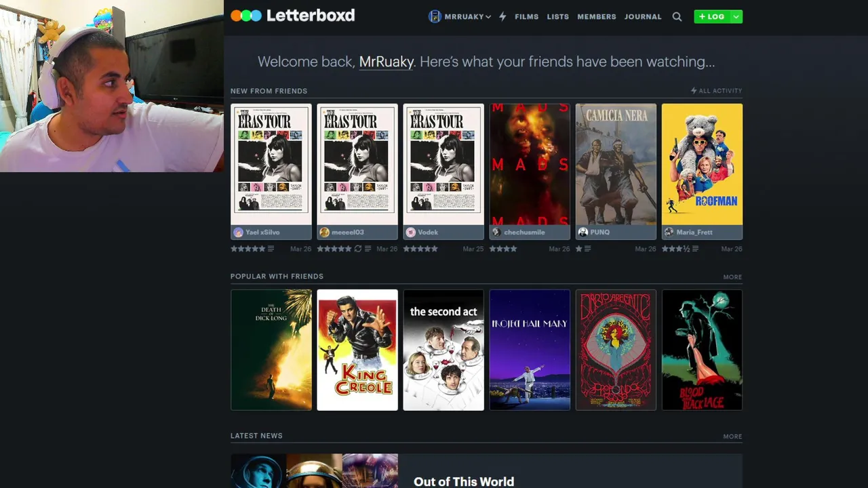Open the Out of This World news image
The width and height of the screenshot is (868, 488).
[x=314, y=471]
